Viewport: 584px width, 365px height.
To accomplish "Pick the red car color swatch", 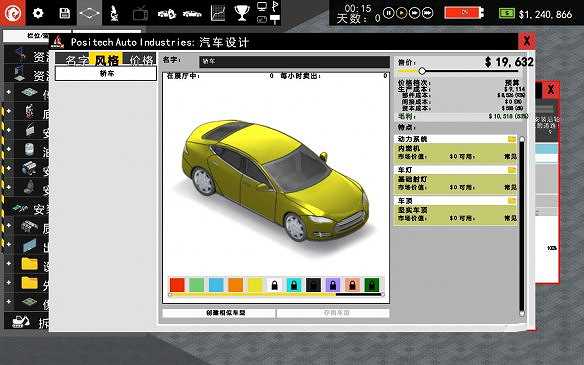I will 177,285.
